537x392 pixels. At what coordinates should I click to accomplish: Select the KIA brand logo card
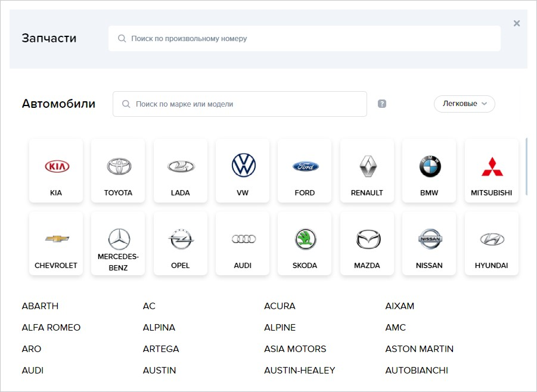pyautogui.click(x=56, y=170)
